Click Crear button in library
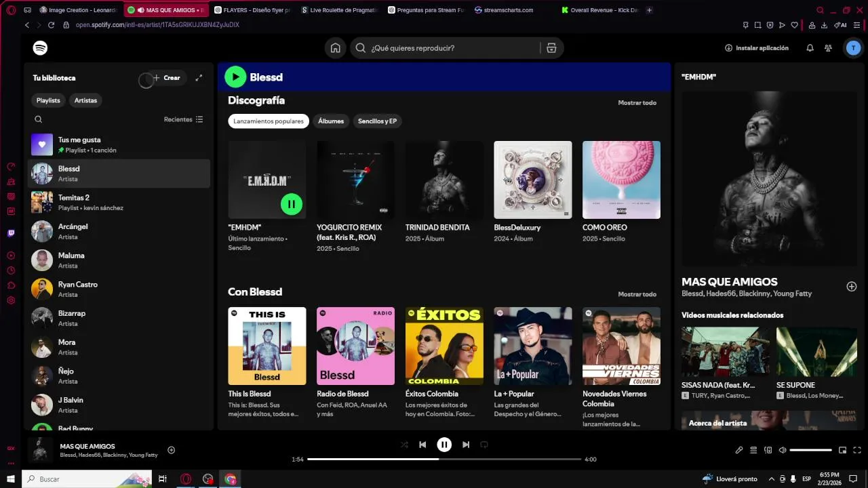Image resolution: width=868 pixels, height=488 pixels. tap(166, 78)
